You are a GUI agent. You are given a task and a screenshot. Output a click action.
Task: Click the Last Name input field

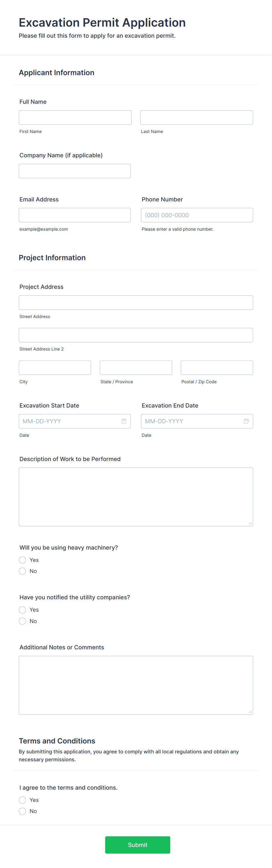point(197,117)
